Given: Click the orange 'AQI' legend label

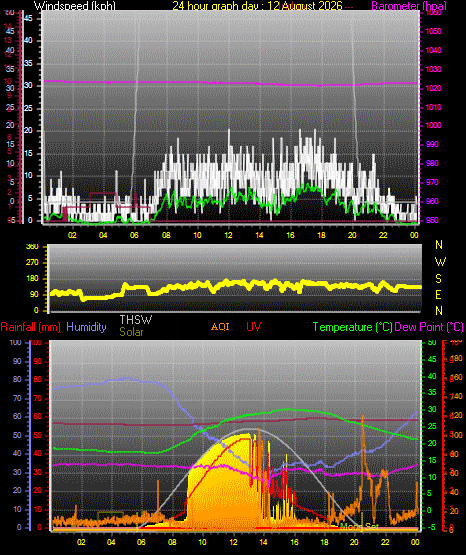Looking at the screenshot, I should click(x=220, y=327).
